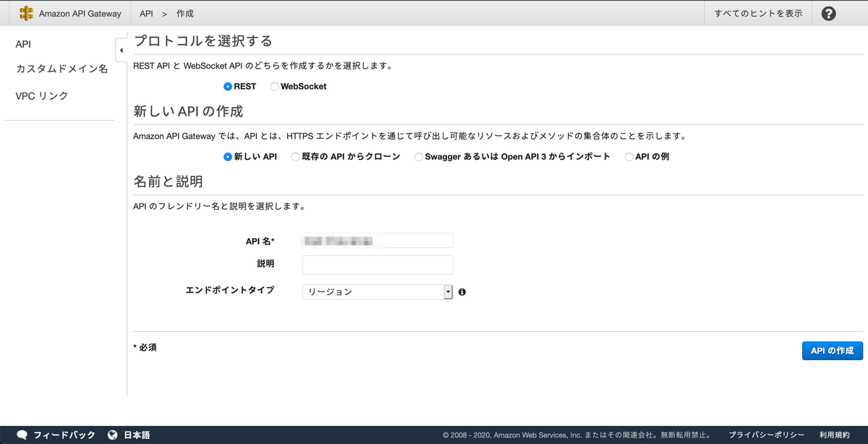Click the 説明 description input field
868x444 pixels.
(378, 265)
